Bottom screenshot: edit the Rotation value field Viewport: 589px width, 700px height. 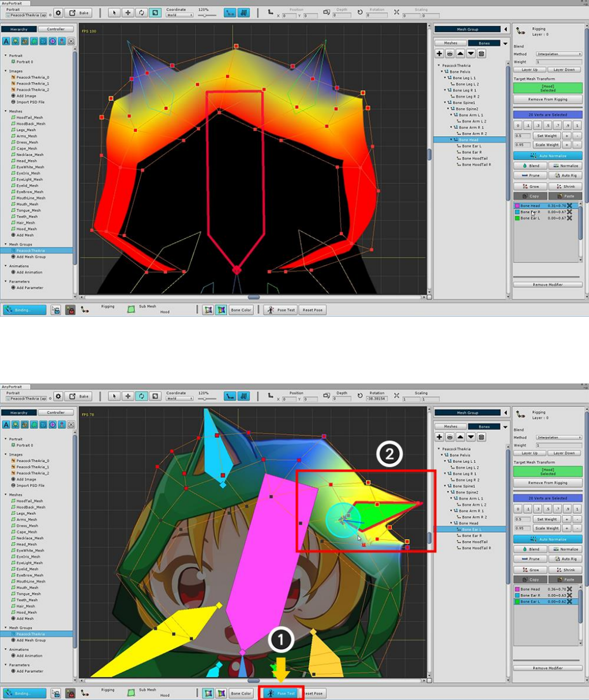[377, 398]
